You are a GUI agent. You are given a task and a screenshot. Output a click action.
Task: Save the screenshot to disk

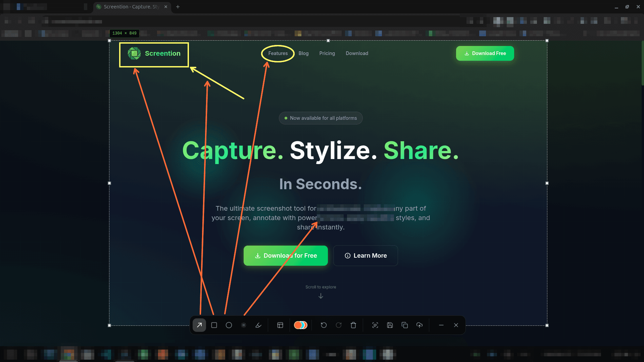[x=390, y=325]
